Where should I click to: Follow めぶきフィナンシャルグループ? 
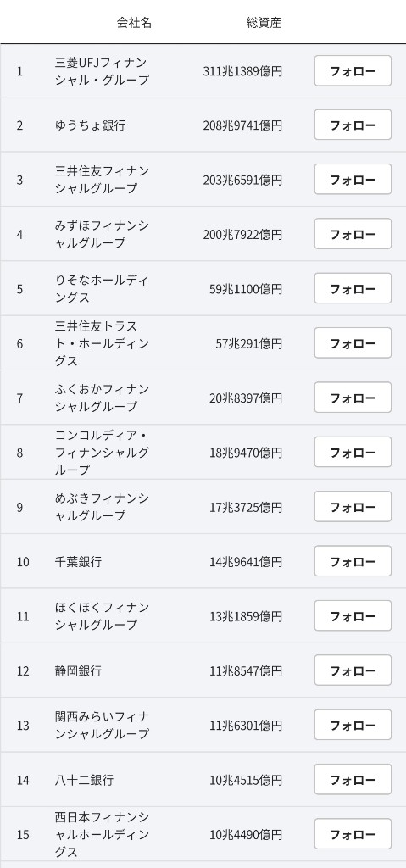(353, 507)
